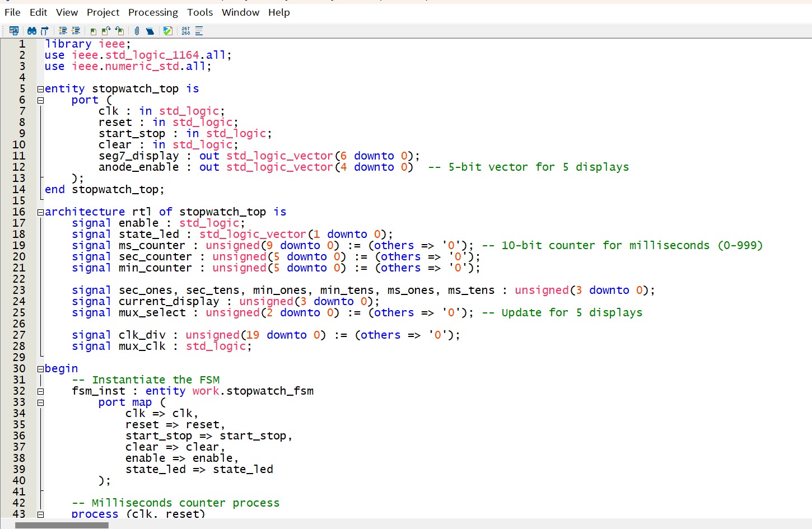Screen dimensions: 812x529
Task: Collapse the begin block fold marker
Action: coord(39,368)
